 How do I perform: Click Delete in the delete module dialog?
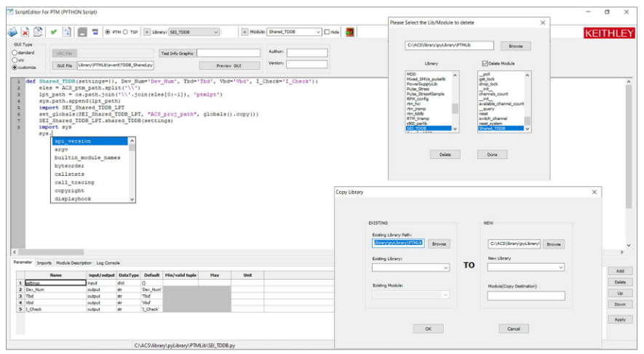445,155
